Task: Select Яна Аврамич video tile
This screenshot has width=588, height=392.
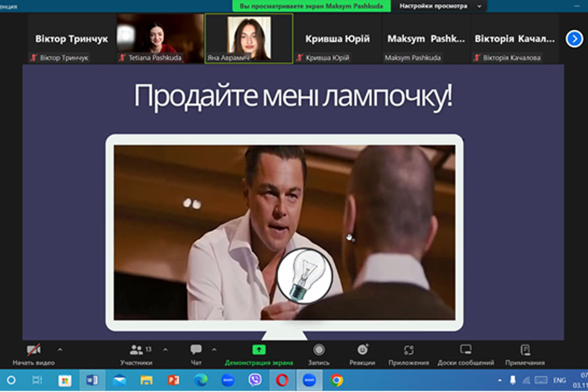Action: point(249,39)
